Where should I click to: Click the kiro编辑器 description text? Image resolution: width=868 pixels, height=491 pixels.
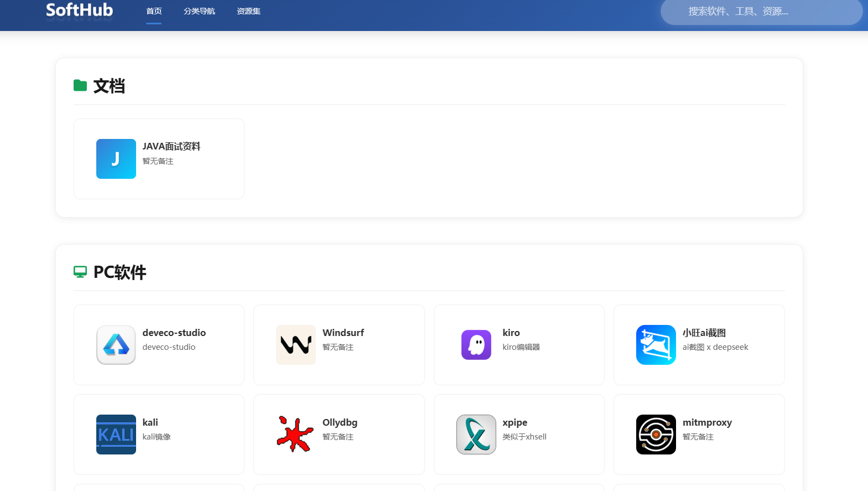[x=521, y=347]
